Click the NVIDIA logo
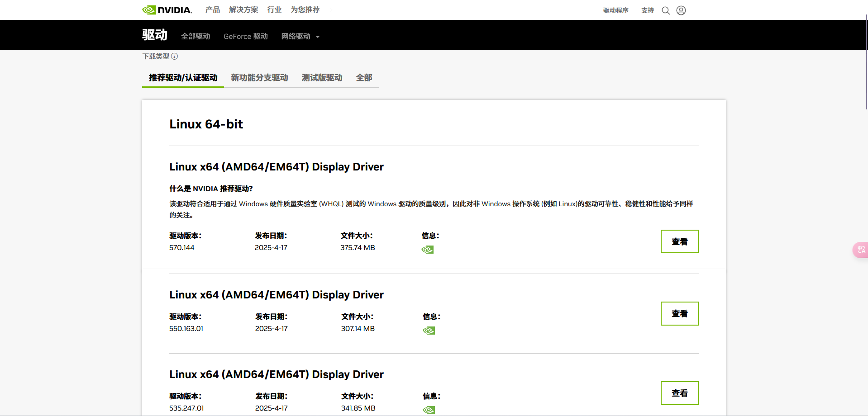Viewport: 868px width, 416px height. click(167, 10)
